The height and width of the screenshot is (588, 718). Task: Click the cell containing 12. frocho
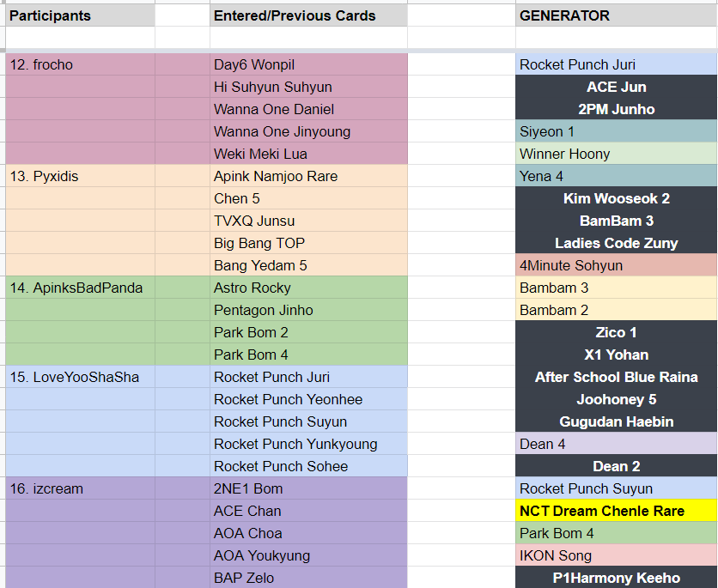tap(80, 64)
